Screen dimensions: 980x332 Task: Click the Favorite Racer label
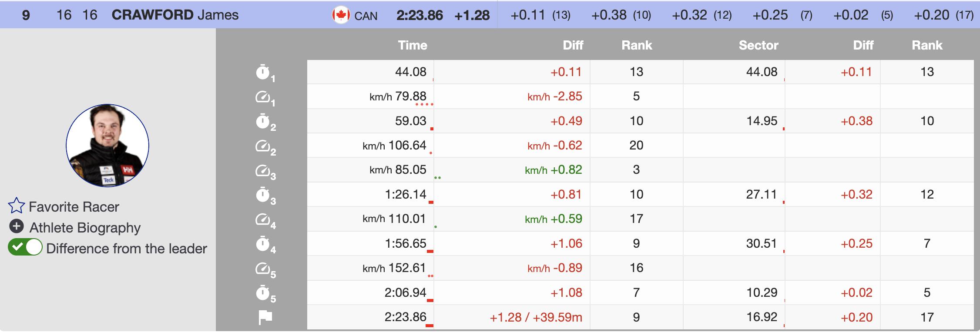pos(74,207)
